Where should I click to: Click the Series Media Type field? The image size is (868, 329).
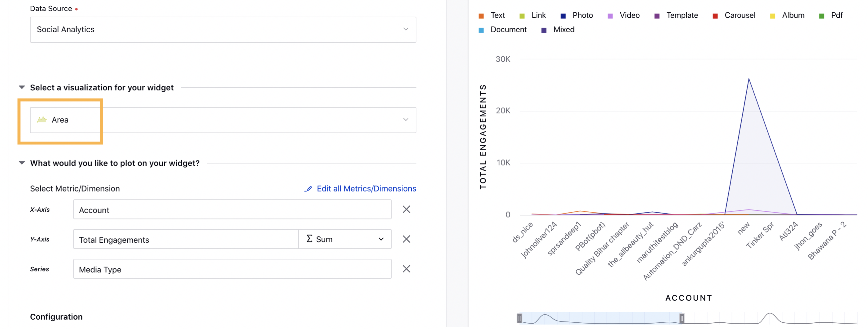coord(232,269)
